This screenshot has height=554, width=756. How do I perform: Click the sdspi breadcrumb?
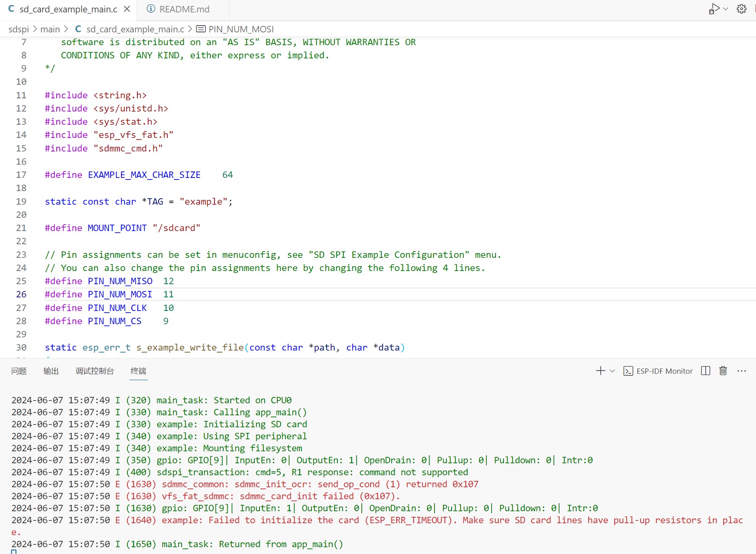point(19,29)
